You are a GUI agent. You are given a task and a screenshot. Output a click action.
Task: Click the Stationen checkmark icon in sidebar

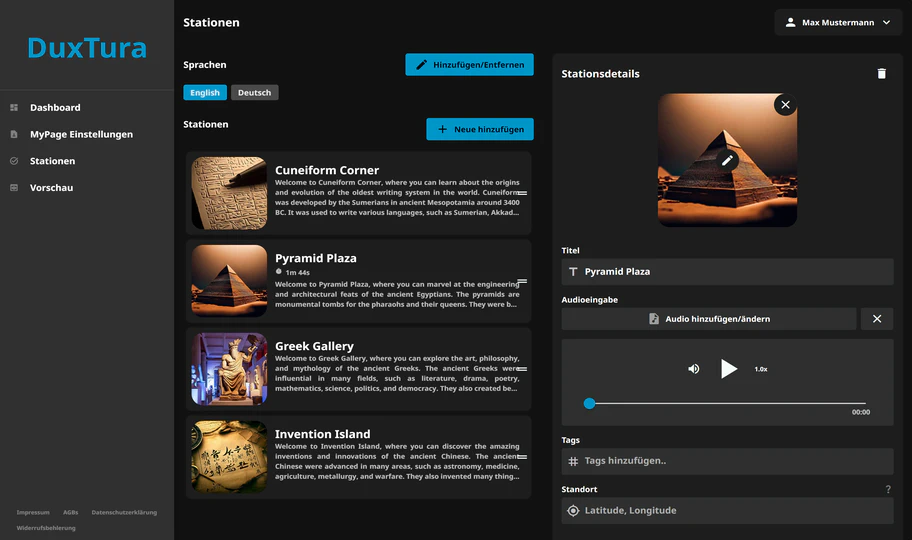tap(14, 161)
